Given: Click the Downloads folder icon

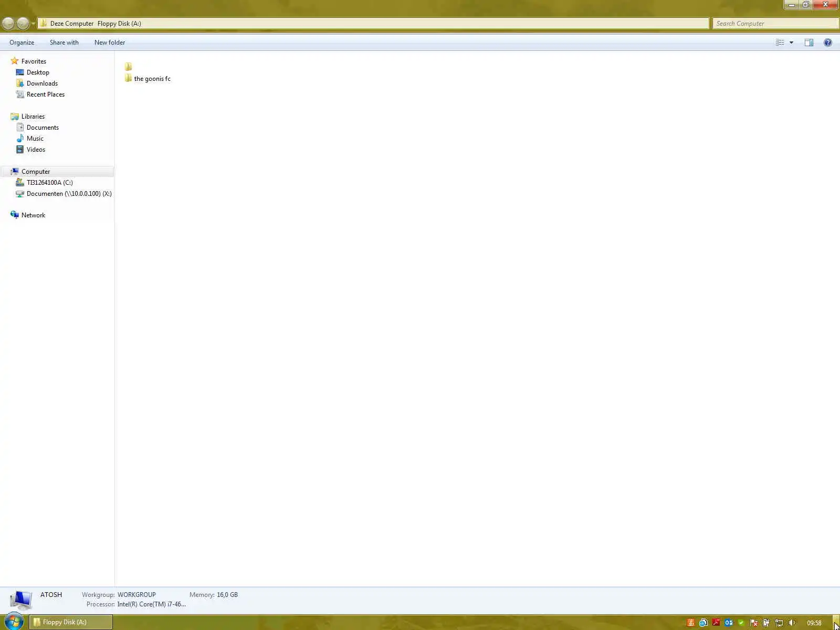Looking at the screenshot, I should pyautogui.click(x=20, y=83).
